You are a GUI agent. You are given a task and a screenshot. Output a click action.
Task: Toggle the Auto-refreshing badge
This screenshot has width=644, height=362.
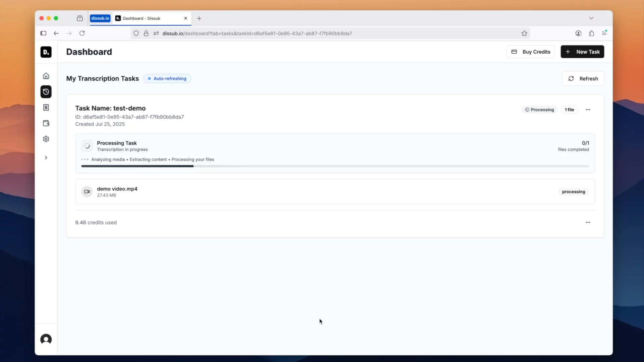(167, 78)
